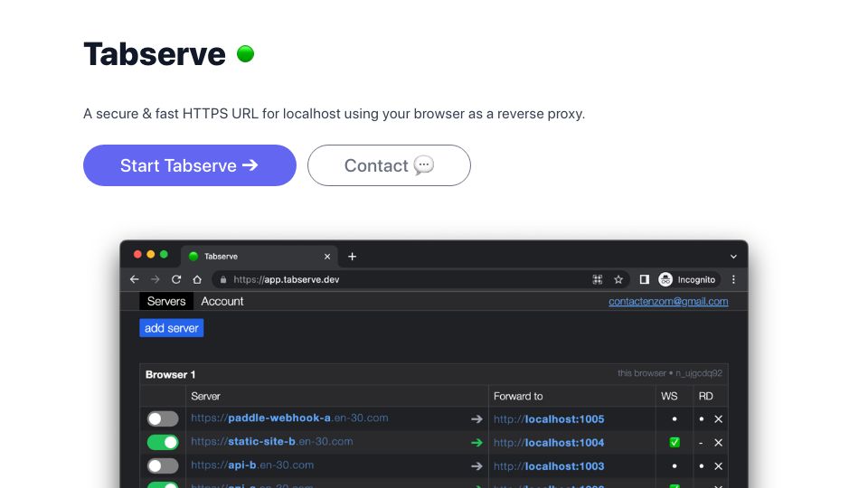
Task: Toggle on the api-b server switch
Action: [163, 466]
